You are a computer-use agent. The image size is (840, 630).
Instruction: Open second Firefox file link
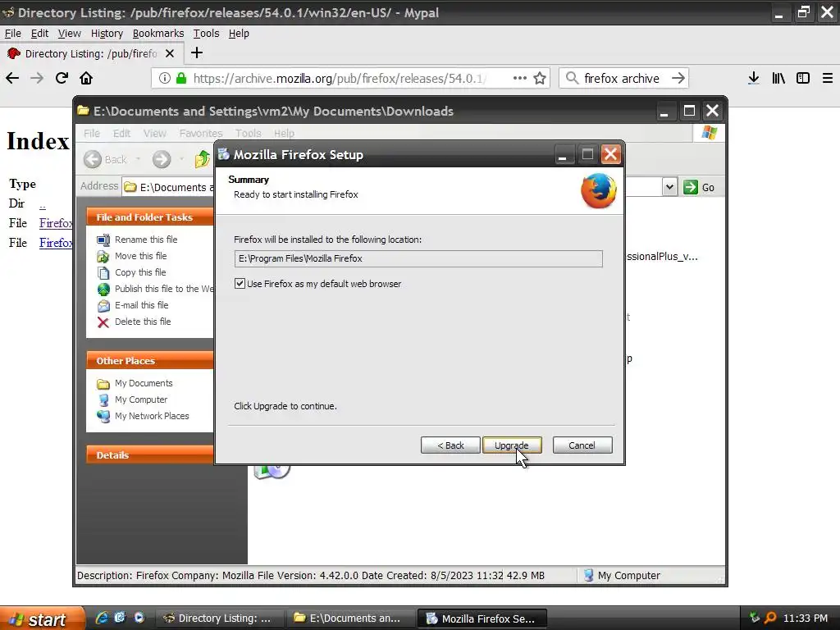coord(56,243)
